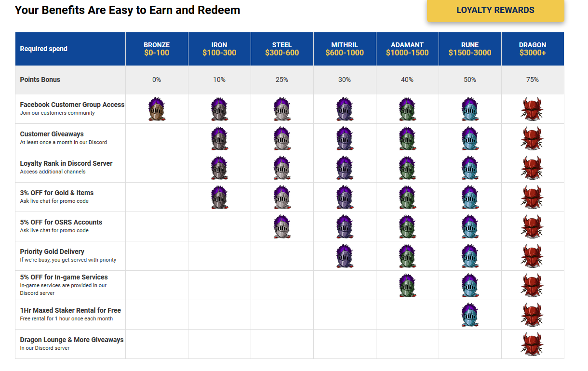Click the 5% OFF for In-game Services label
The image size is (588, 371).
[x=64, y=277]
